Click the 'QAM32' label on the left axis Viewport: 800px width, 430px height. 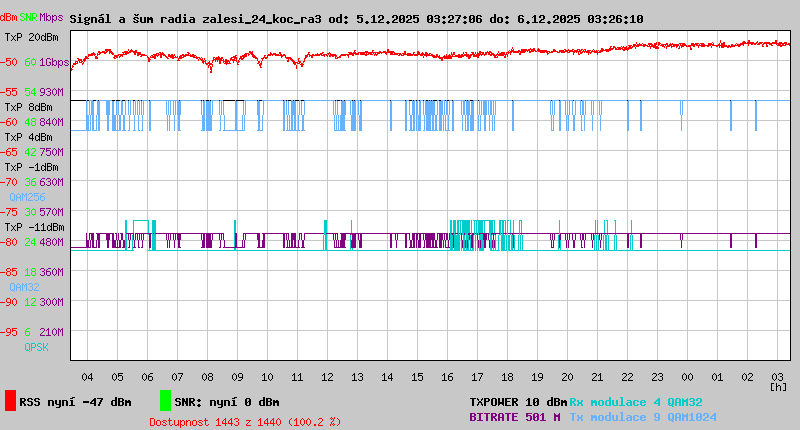point(24,287)
